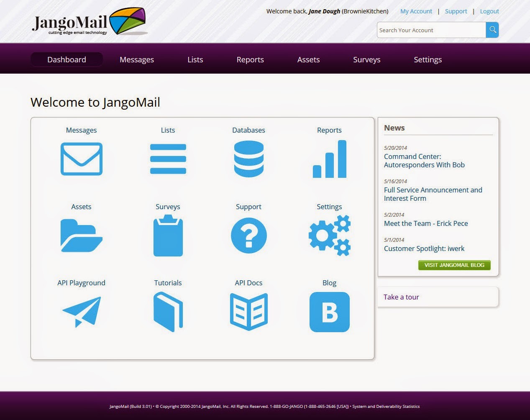Open the Assets folder icon
This screenshot has height=420, width=530.
tap(82, 236)
